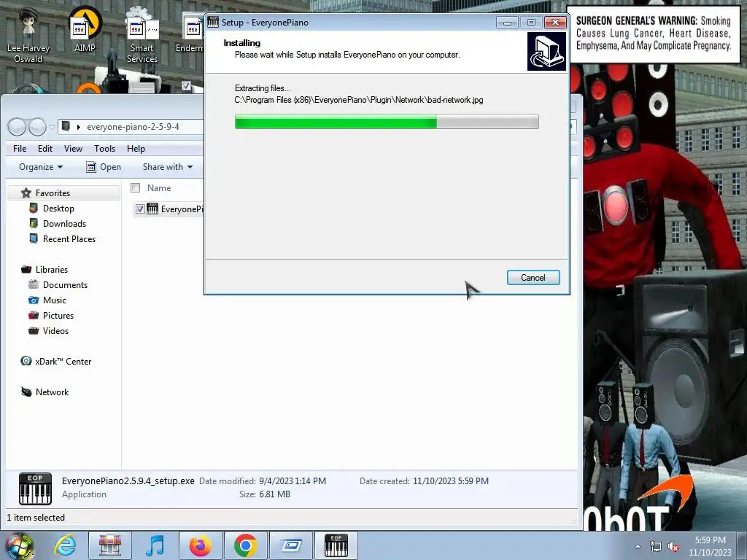Click the Size value 6.81 MB
This screenshot has width=747, height=560.
274,494
